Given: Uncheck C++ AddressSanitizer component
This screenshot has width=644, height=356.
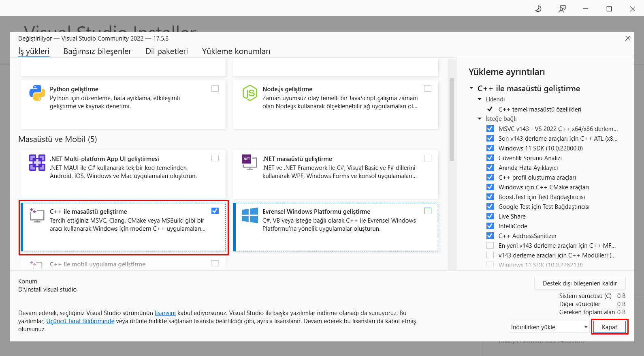Looking at the screenshot, I should tap(490, 236).
